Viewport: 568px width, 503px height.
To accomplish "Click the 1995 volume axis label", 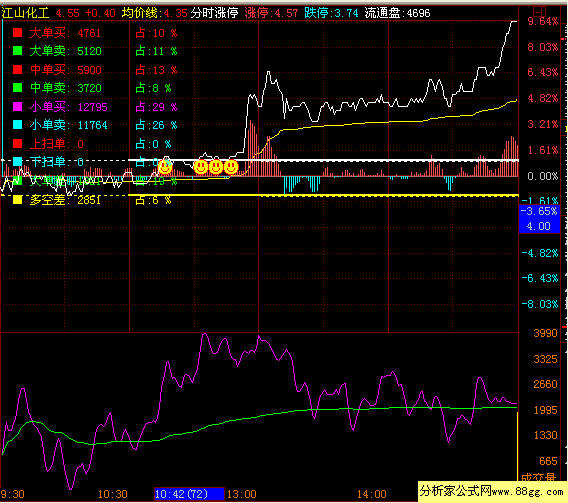I will [x=546, y=410].
